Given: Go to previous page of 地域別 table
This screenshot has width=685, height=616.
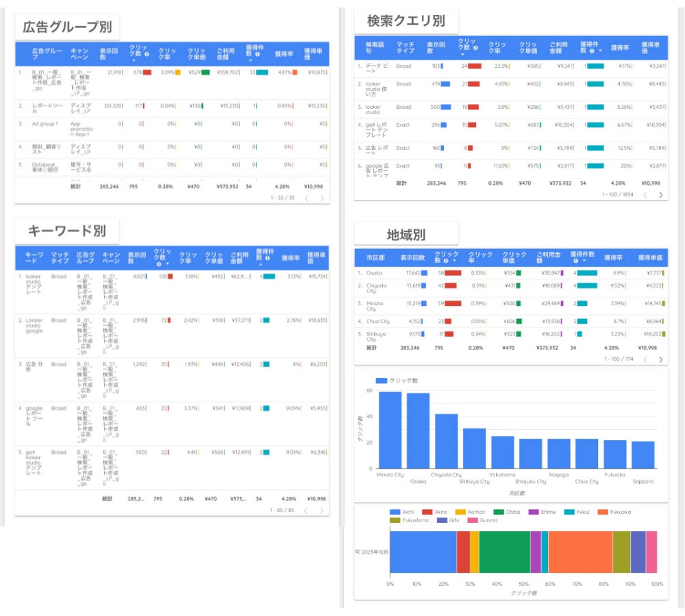Looking at the screenshot, I should 645,359.
